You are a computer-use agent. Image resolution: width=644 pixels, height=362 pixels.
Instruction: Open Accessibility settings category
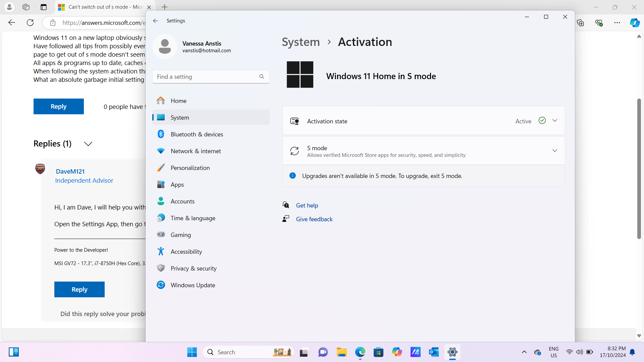pyautogui.click(x=211, y=251)
